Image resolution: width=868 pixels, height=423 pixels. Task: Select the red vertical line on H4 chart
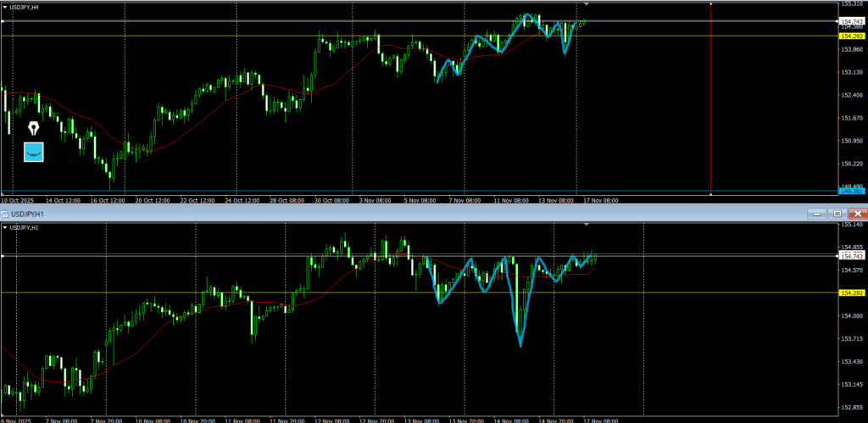pos(710,102)
